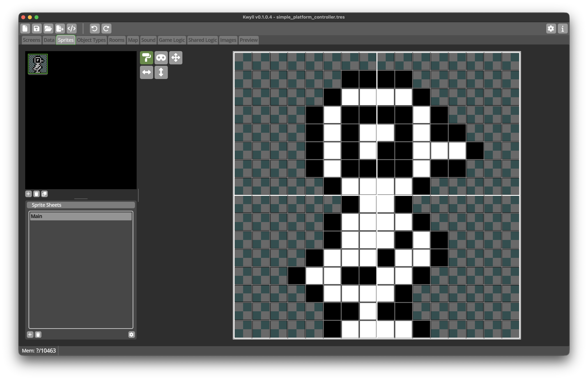
Task: Select the Main sprite sheet
Action: click(x=81, y=216)
